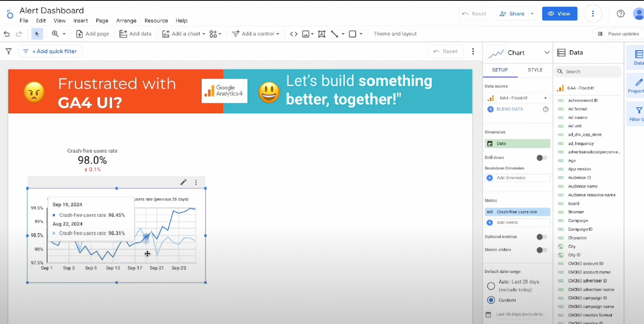Click Add quick filter
This screenshot has height=324, width=644.
50,51
